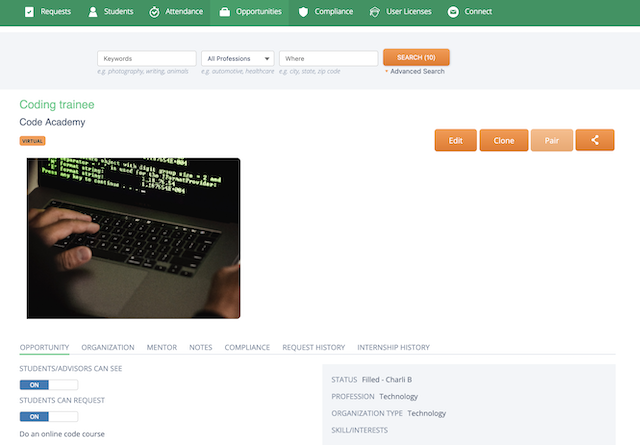Image resolution: width=640 pixels, height=445 pixels.
Task: Click the Attendance clock icon
Action: pos(154,12)
